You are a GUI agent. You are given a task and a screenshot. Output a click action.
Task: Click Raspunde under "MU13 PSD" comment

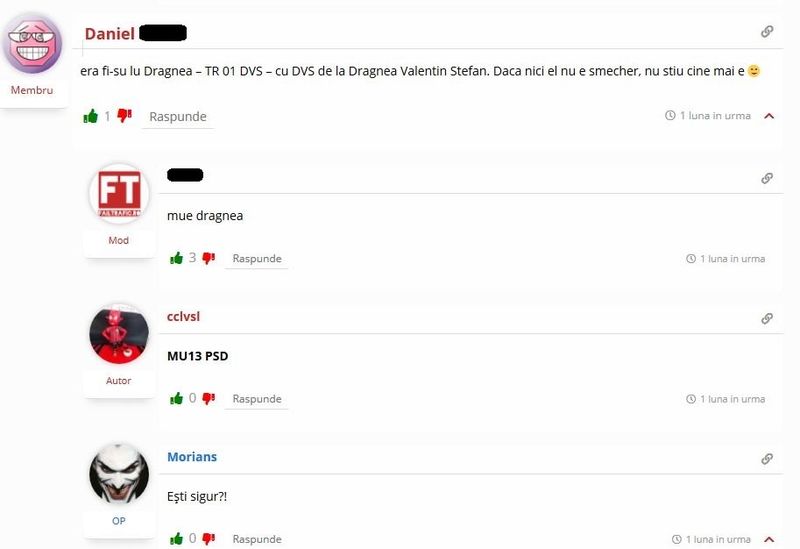coord(257,399)
